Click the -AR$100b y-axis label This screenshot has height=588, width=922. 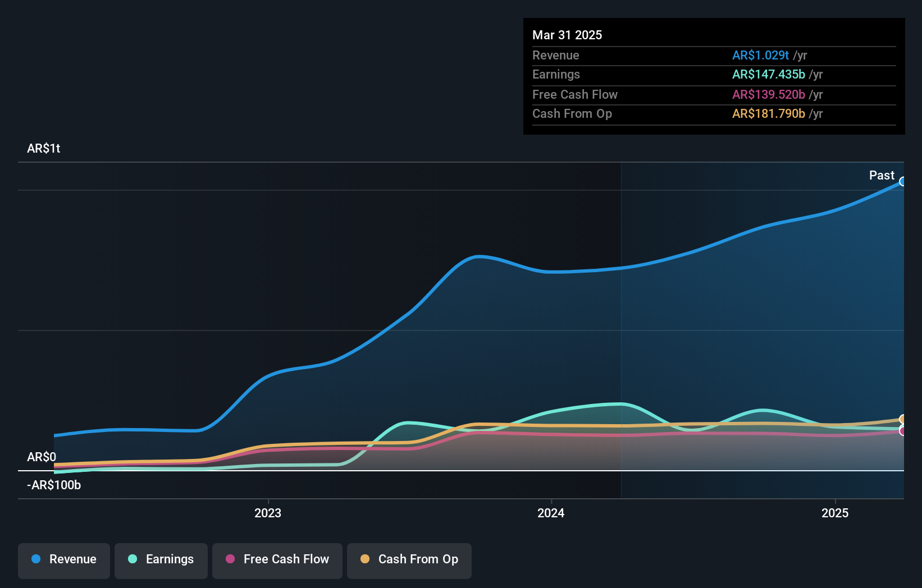54,485
